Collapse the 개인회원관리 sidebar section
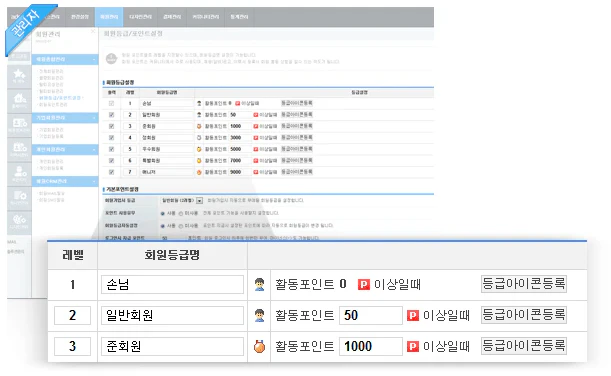Image resolution: width=611 pixels, height=376 pixels. tap(65, 150)
